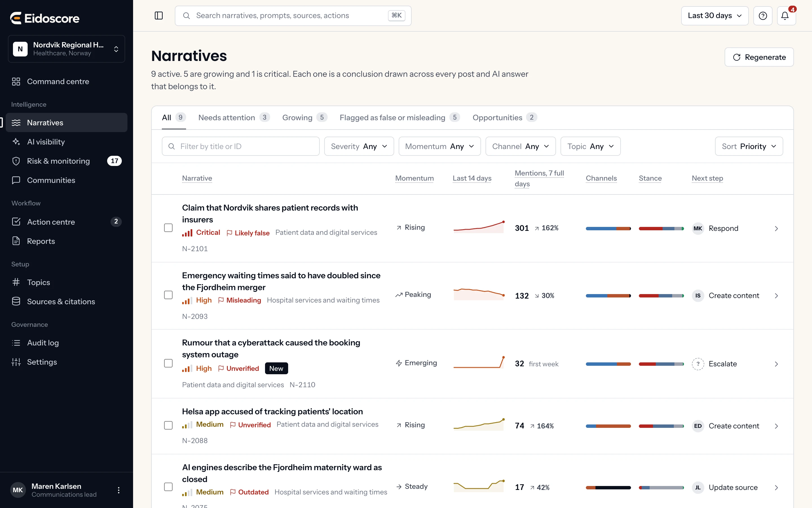This screenshot has height=508, width=812.
Task: Switch to the Needs attention tab
Action: (234, 118)
